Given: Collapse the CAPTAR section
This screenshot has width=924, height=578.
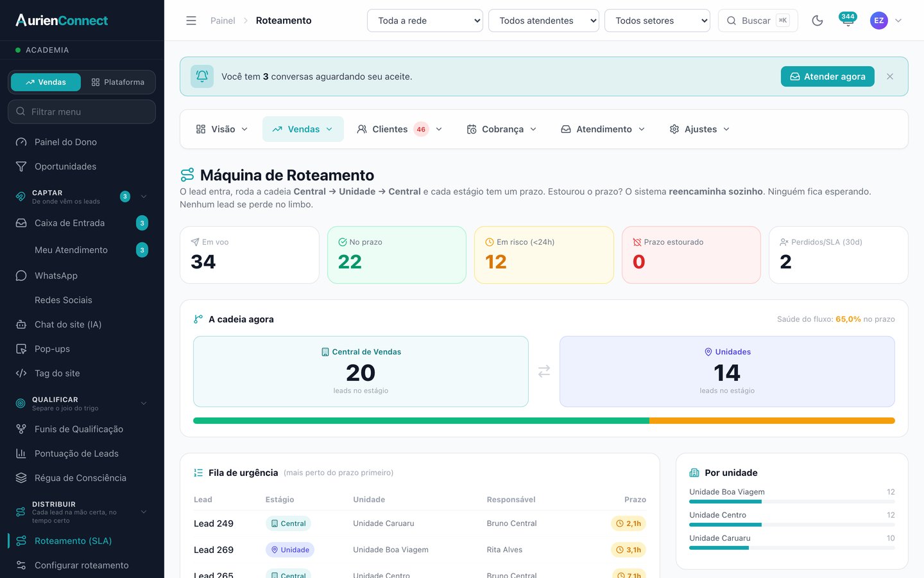Looking at the screenshot, I should pos(144,197).
